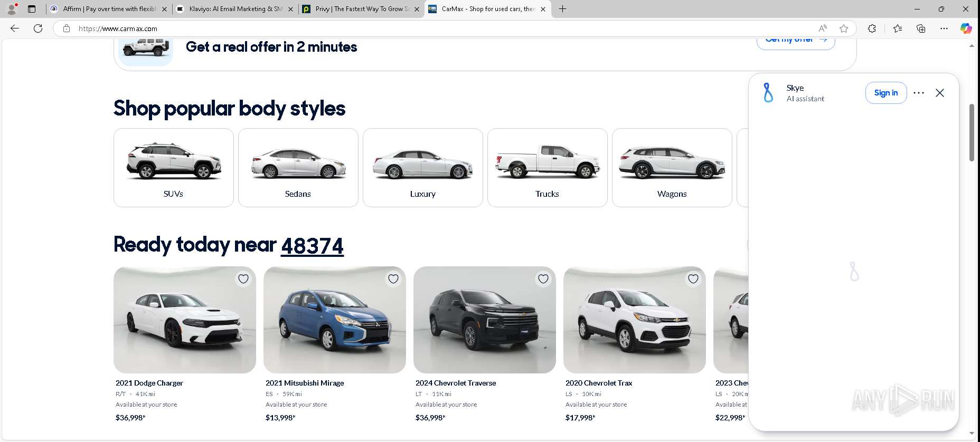The height and width of the screenshot is (442, 980).
Task: Open 2020 Chevrolet Trax listing title
Action: click(x=599, y=383)
